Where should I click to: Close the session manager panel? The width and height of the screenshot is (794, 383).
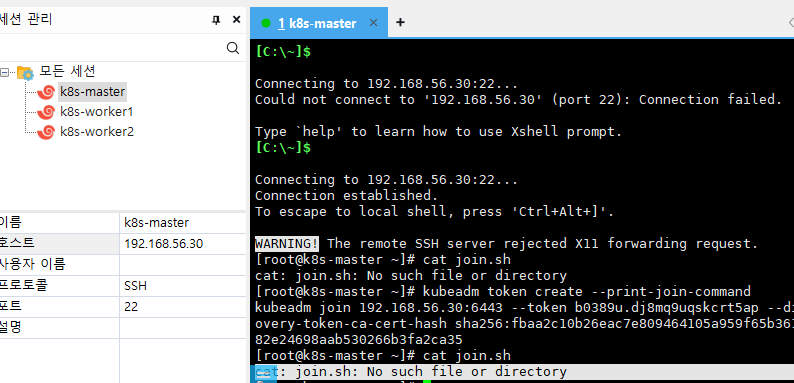[x=236, y=20]
